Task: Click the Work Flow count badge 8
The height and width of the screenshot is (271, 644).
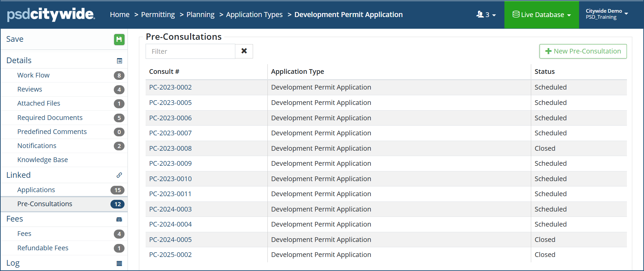Action: tap(119, 76)
